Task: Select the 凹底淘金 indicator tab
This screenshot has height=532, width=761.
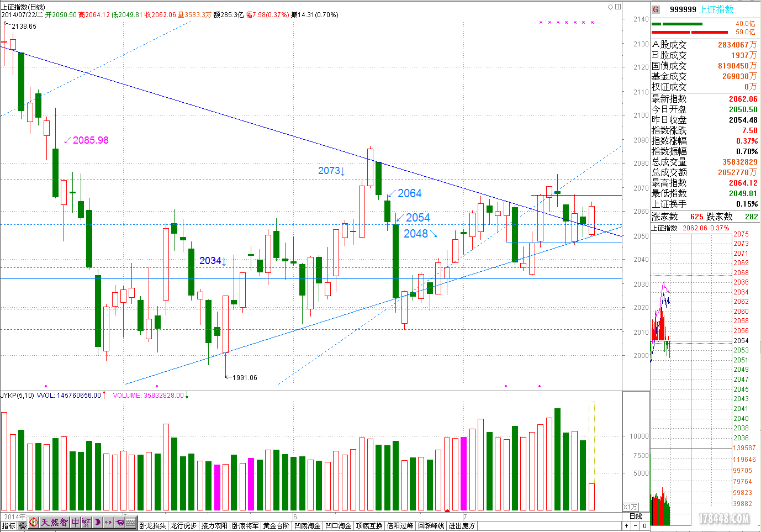Action: point(308,526)
